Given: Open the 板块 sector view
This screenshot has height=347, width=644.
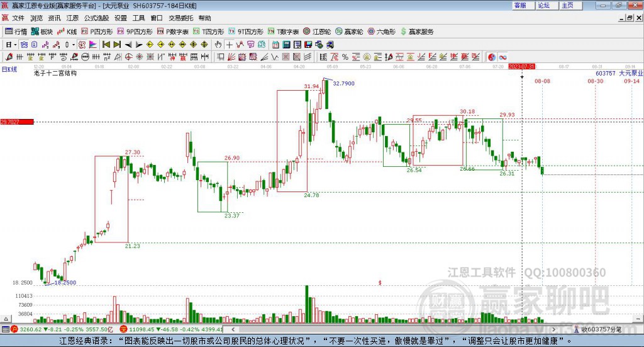Looking at the screenshot, I should tap(42, 31).
